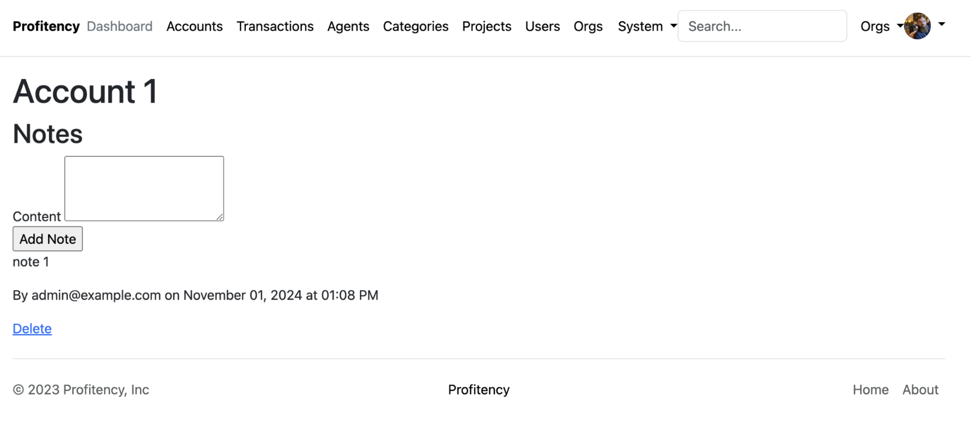Grab the Content textarea resize handle
This screenshot has height=437, width=980.
pos(220,217)
